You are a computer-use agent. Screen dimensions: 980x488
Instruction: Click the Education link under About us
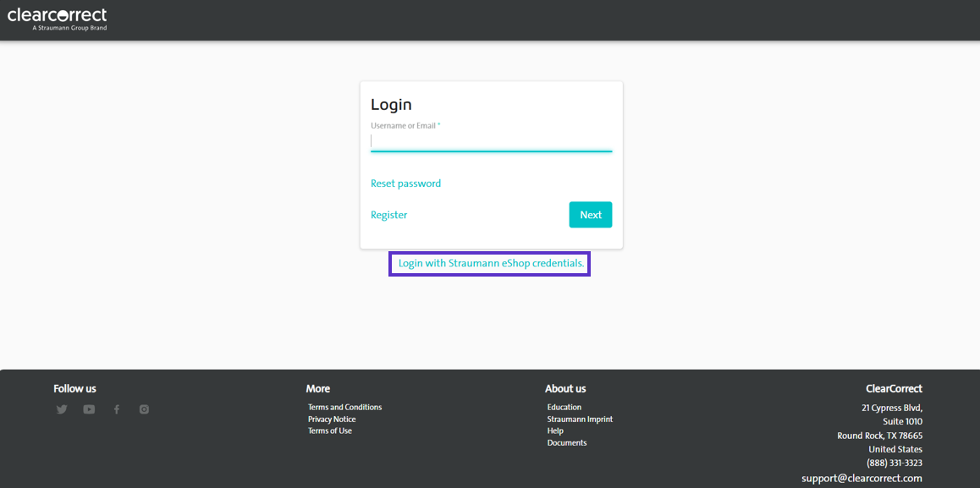[x=564, y=407]
